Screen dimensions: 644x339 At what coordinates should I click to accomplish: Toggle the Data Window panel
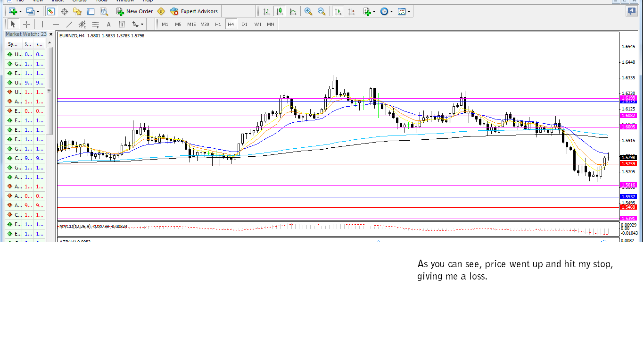(x=64, y=11)
